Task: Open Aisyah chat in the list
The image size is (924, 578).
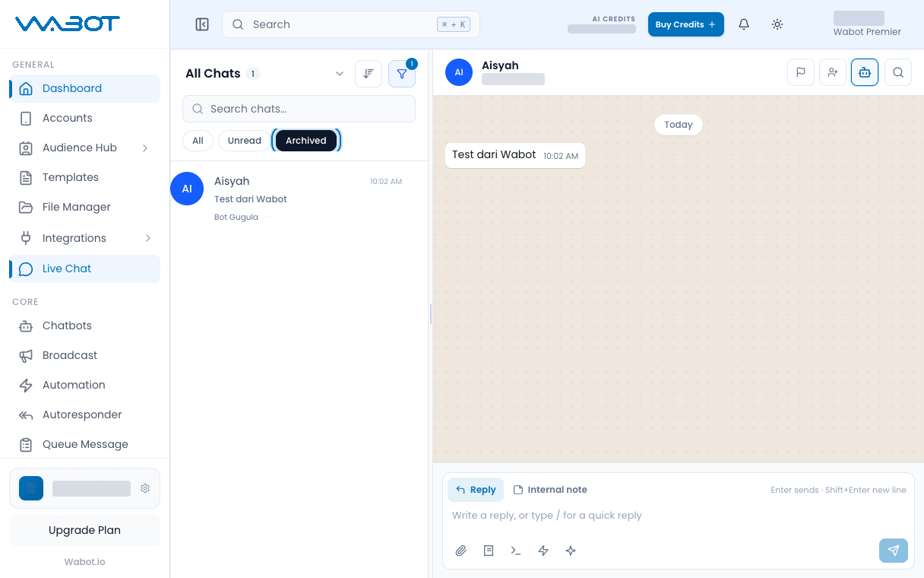Action: pyautogui.click(x=299, y=198)
